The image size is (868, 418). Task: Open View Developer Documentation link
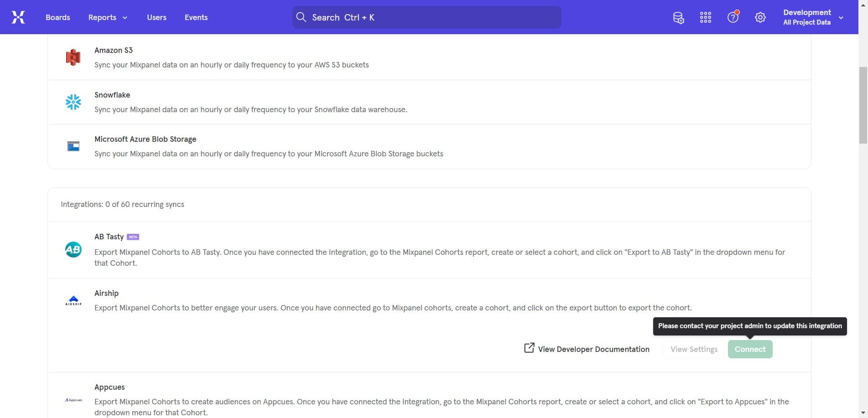tap(587, 349)
